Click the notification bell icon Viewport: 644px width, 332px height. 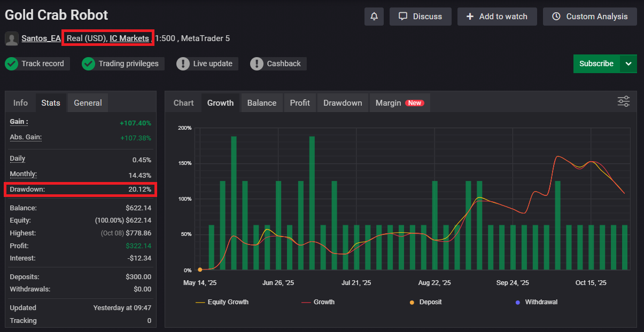click(x=374, y=16)
